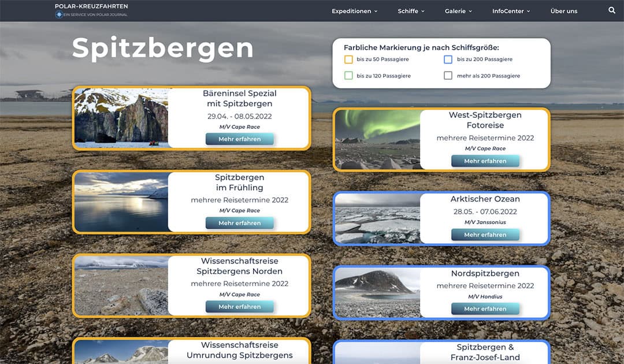Click the 'Spitzbergen im Frühling' title
The height and width of the screenshot is (364, 624).
tap(240, 182)
